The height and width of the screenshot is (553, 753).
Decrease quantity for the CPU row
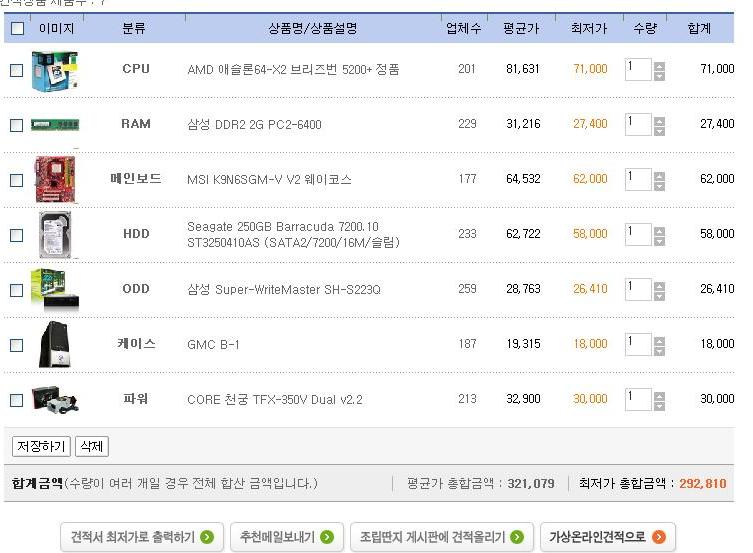(x=659, y=76)
